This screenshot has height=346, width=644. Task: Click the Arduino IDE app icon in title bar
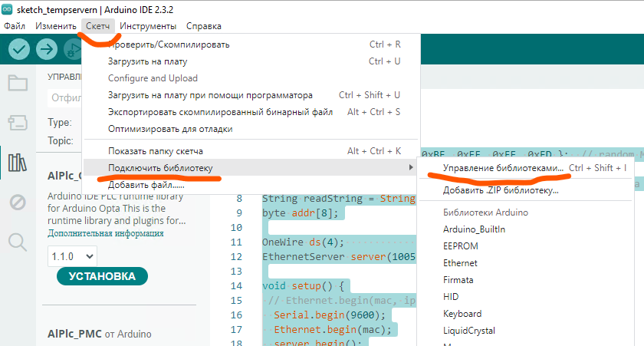7,9
